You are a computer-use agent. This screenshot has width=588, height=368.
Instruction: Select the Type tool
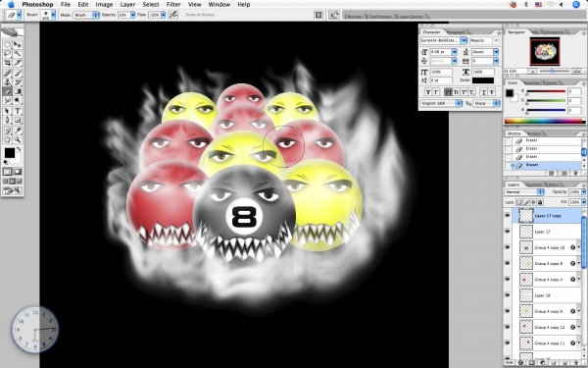pos(18,111)
